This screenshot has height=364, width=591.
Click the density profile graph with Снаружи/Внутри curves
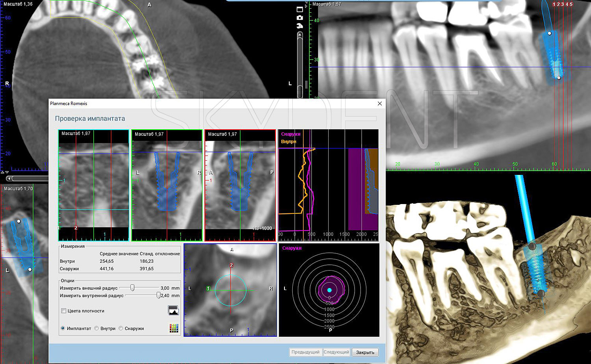point(328,185)
